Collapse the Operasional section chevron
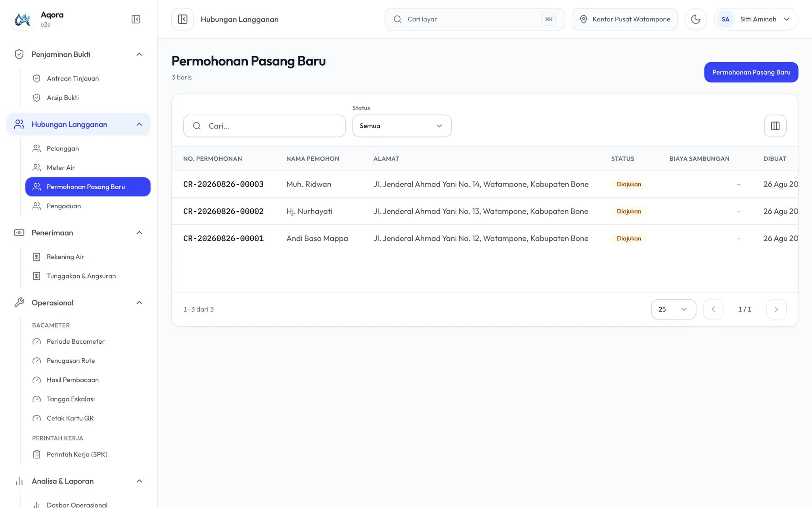The height and width of the screenshot is (508, 812). click(139, 303)
